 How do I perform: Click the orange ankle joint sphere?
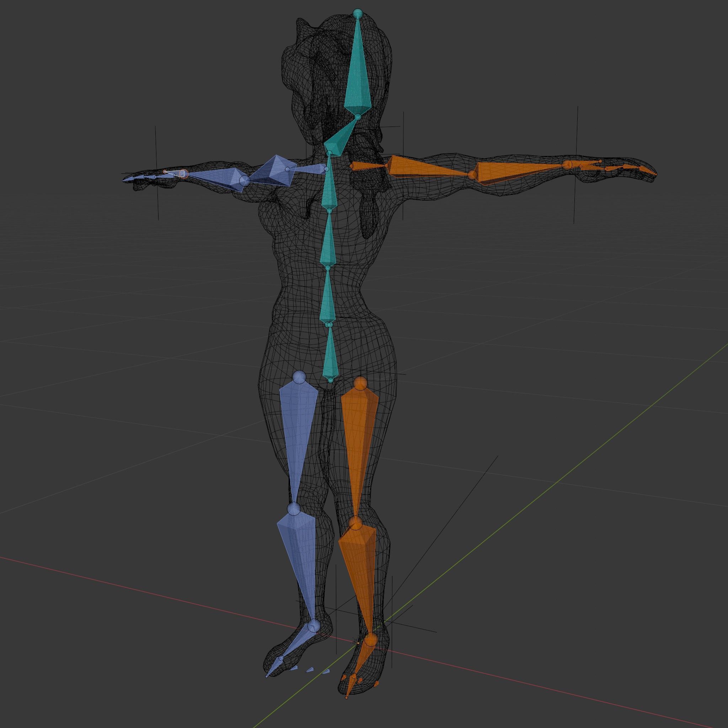370,639
